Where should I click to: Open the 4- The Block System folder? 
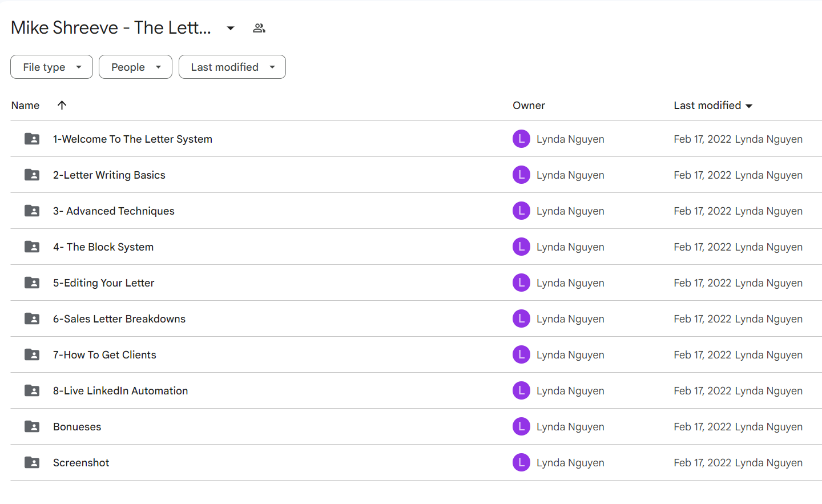103,247
